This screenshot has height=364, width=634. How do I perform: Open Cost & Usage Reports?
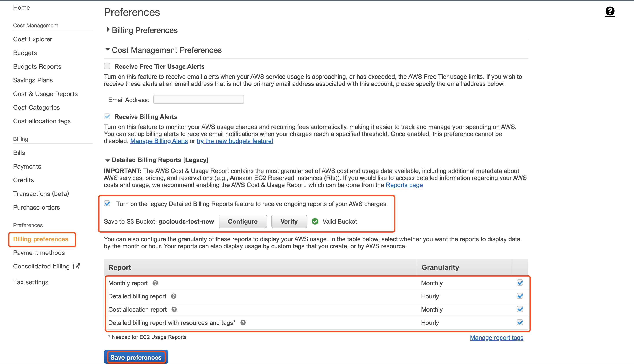tap(46, 94)
